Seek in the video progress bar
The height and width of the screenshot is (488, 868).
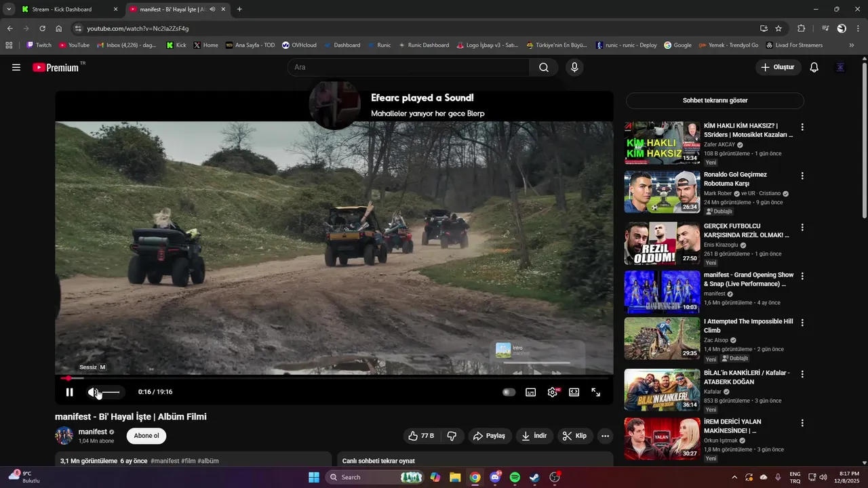point(334,378)
